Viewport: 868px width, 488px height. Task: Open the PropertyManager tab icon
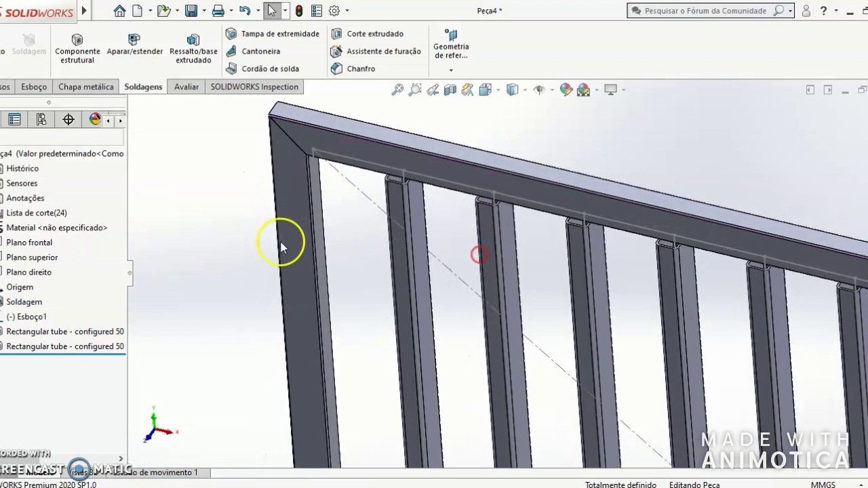(14, 120)
